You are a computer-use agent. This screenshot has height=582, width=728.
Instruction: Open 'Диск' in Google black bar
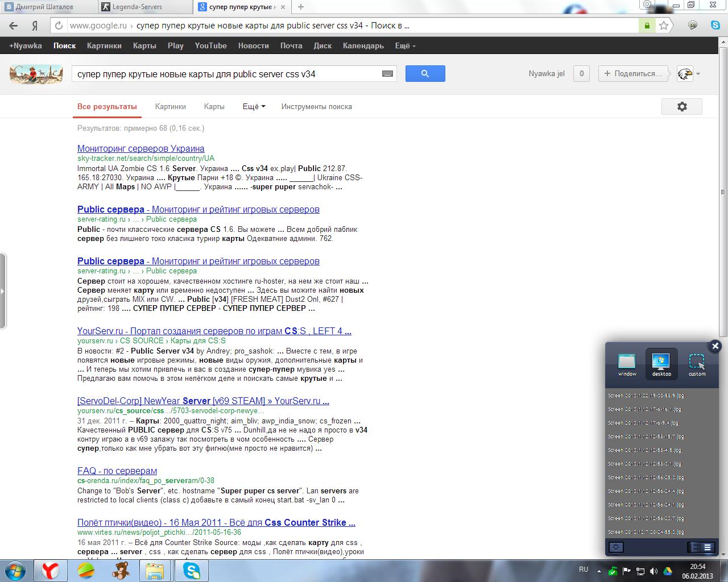point(322,46)
